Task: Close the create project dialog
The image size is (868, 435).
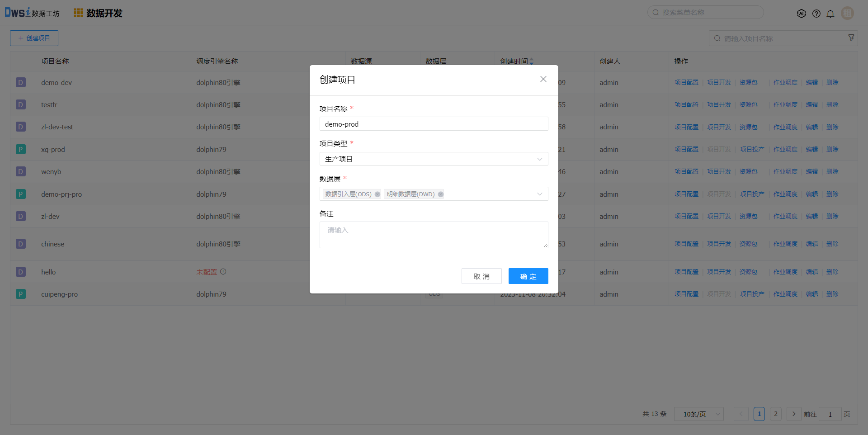Action: click(543, 79)
